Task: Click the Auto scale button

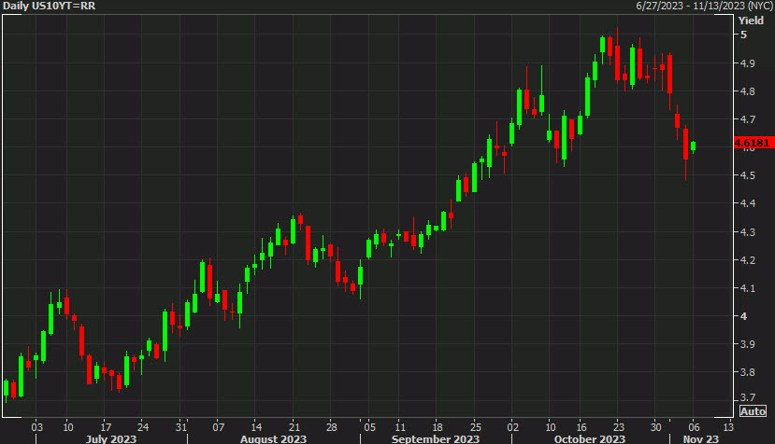Action: click(x=753, y=411)
